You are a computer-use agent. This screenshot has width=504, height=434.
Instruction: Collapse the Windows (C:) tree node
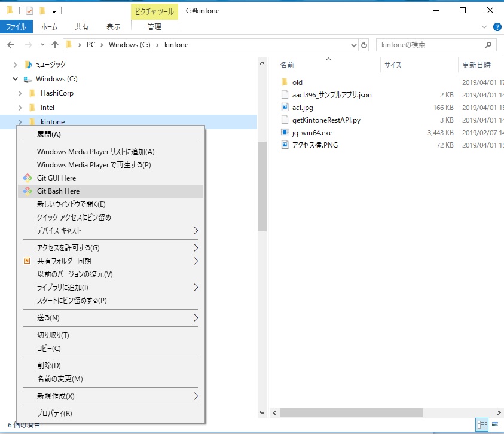(14, 78)
